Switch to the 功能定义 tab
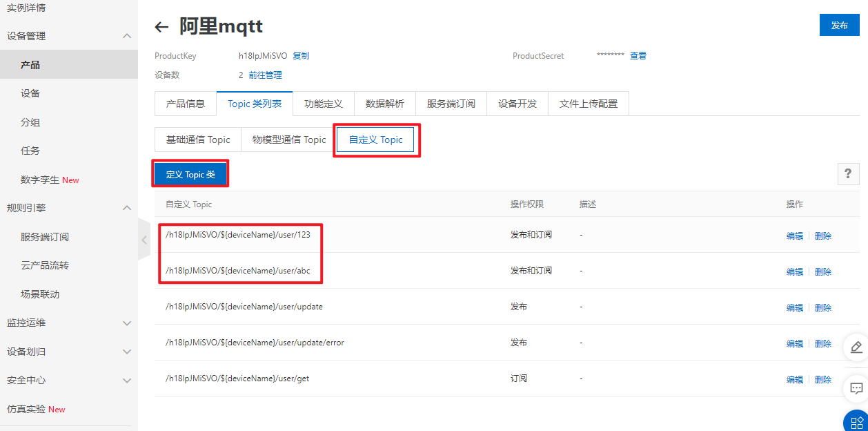 pos(324,104)
